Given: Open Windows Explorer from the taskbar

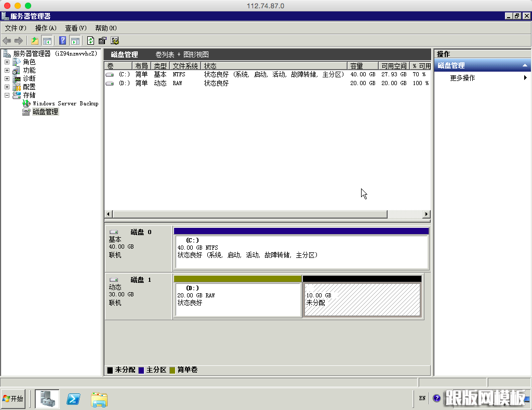Looking at the screenshot, I should [99, 399].
